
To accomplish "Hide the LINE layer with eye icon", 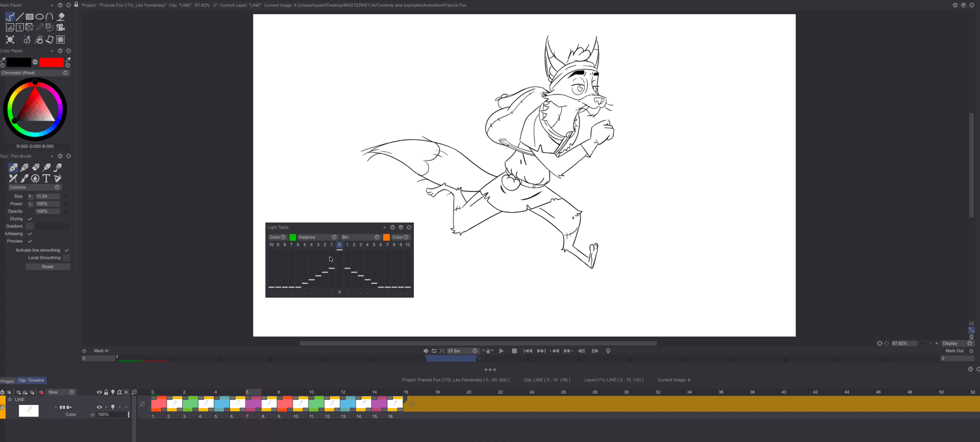I will pos(99,407).
